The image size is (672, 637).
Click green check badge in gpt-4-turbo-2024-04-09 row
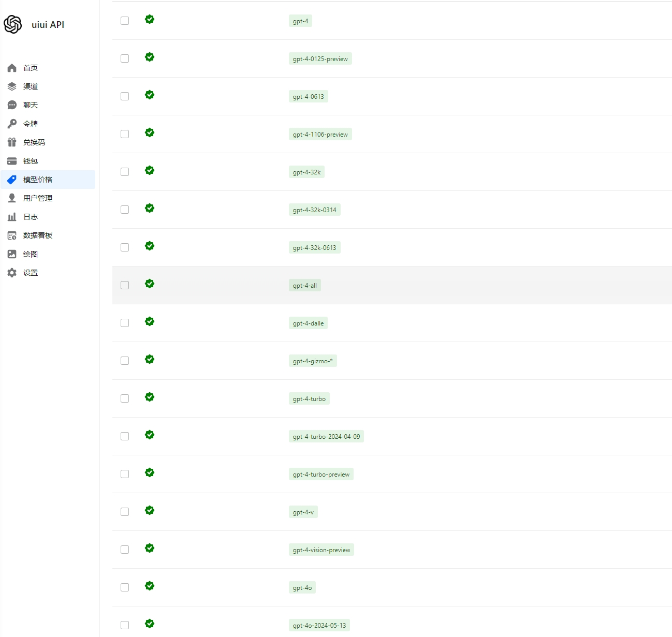pyautogui.click(x=150, y=435)
